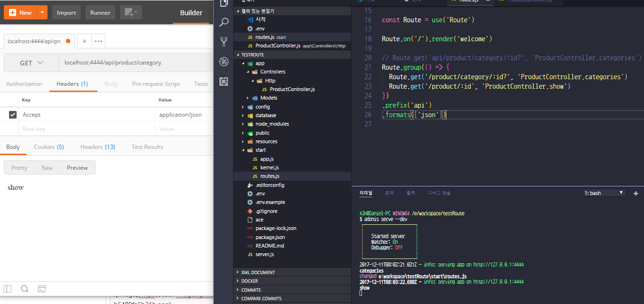
Task: Click the VS Code icon beside 시작
Action: point(250,19)
